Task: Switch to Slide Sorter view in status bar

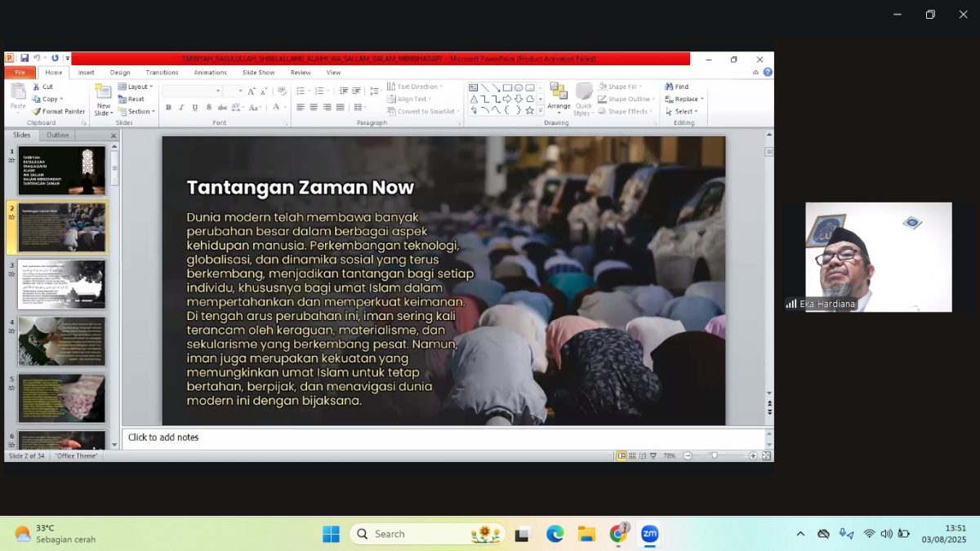Action: (632, 455)
